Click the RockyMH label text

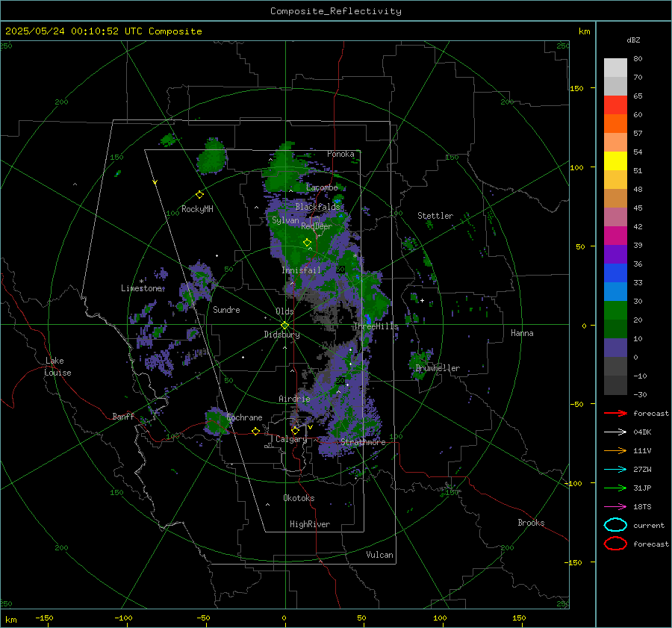click(x=197, y=209)
